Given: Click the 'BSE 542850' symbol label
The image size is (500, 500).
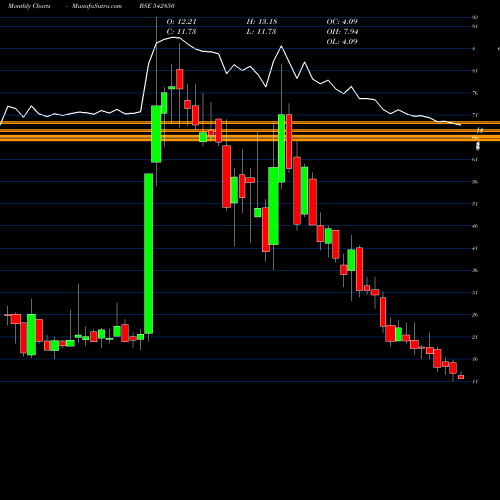Looking at the screenshot, I should tap(157, 6).
